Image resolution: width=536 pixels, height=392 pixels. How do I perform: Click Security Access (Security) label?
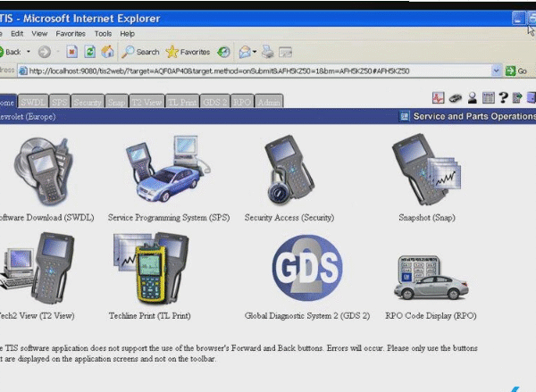[x=289, y=218]
